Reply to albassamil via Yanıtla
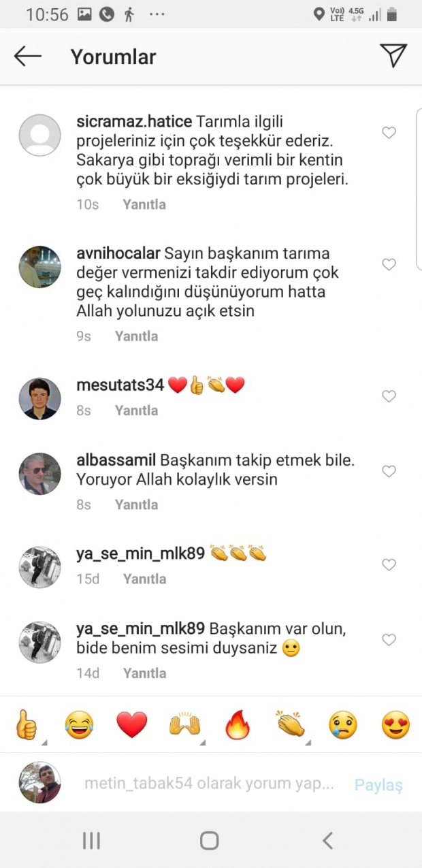Viewport: 422px width, 868px height. tap(136, 504)
